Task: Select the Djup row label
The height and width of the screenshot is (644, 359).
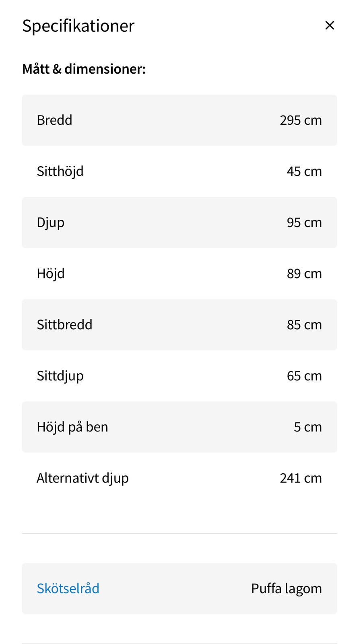Action: pos(50,222)
